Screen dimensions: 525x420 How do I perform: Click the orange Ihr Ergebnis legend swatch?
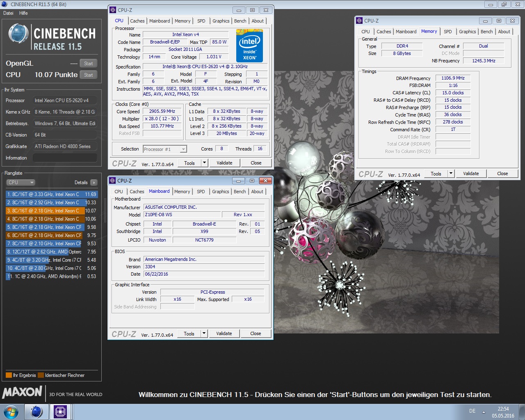click(x=9, y=375)
